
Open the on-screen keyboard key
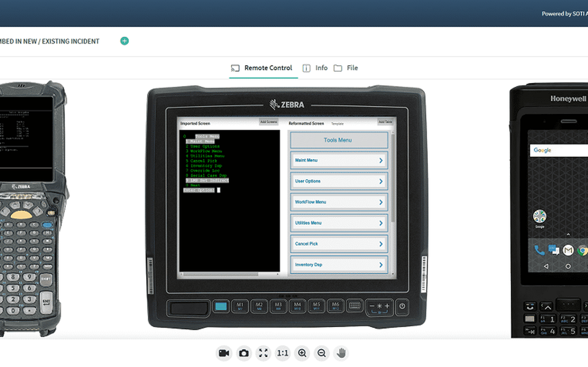355,306
